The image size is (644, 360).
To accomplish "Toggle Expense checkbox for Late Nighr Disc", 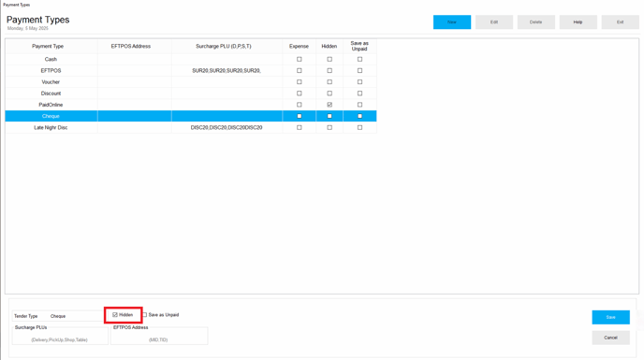I will point(299,128).
